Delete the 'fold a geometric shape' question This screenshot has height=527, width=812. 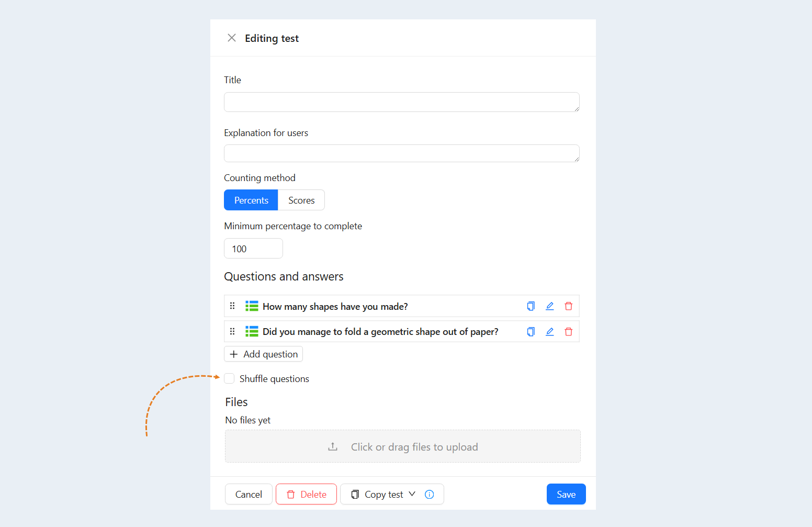(568, 331)
